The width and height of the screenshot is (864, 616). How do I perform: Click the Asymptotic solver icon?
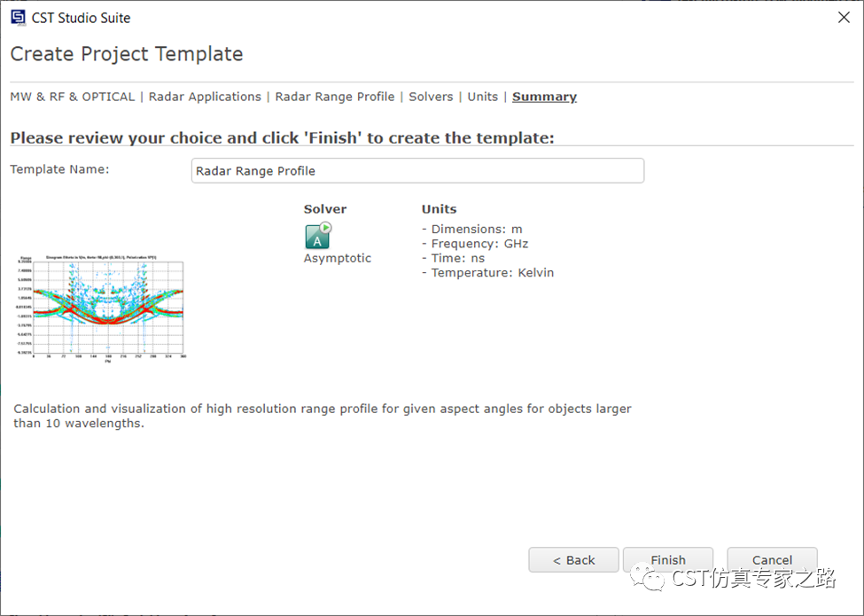point(318,236)
